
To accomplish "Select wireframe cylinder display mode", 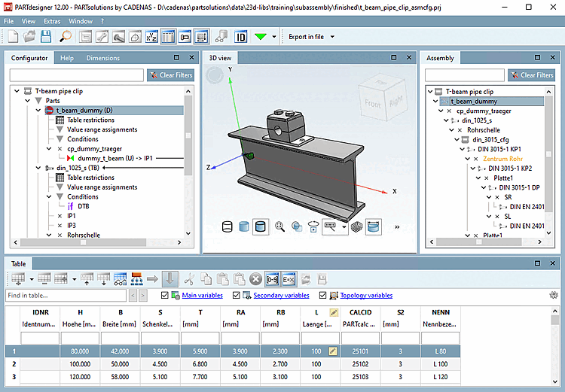I will pos(227,226).
